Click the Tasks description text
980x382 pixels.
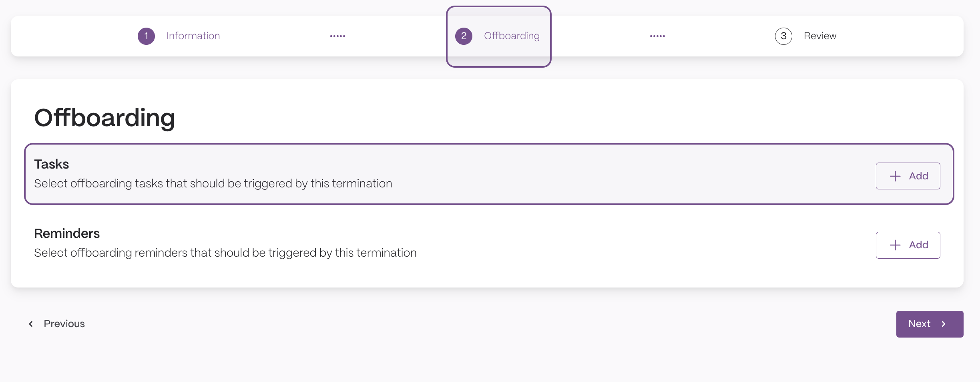pos(213,183)
